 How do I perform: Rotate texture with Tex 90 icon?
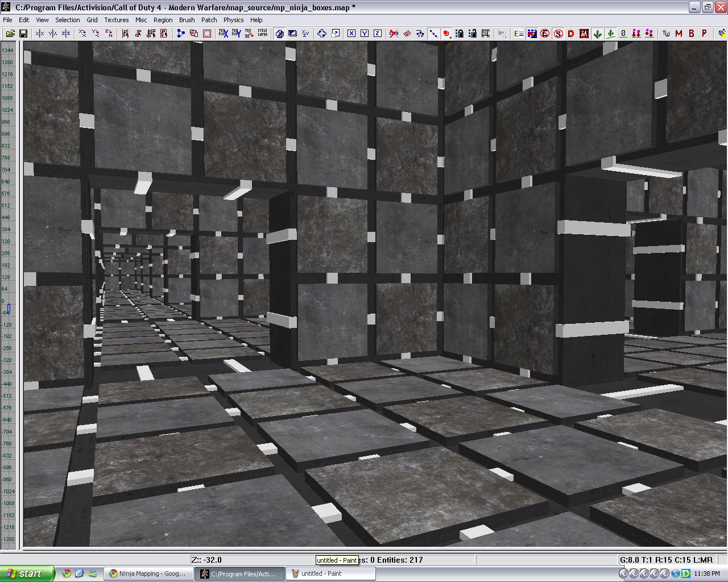coord(249,34)
